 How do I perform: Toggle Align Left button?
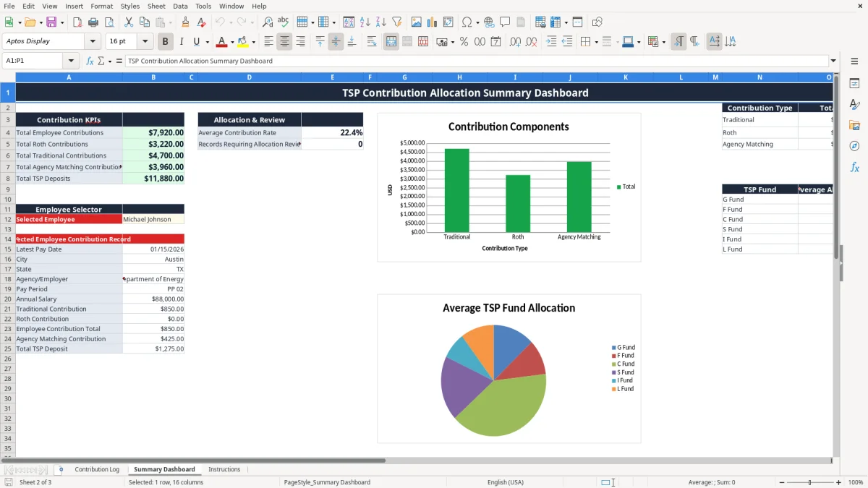(x=268, y=42)
